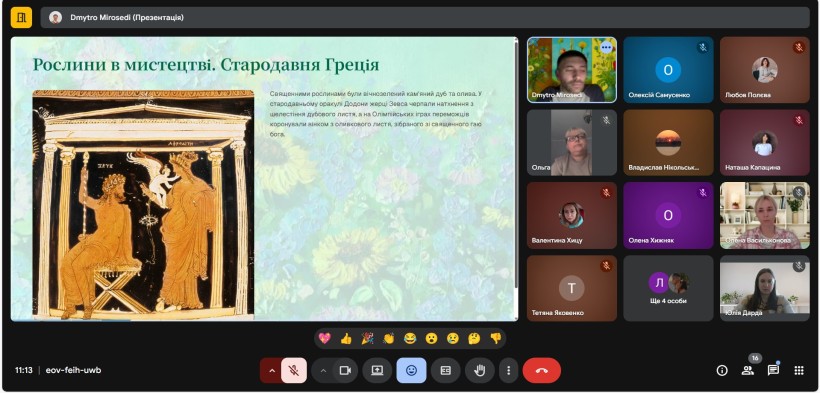Click the Greek vase painting image
The height and width of the screenshot is (393, 820).
[143, 205]
